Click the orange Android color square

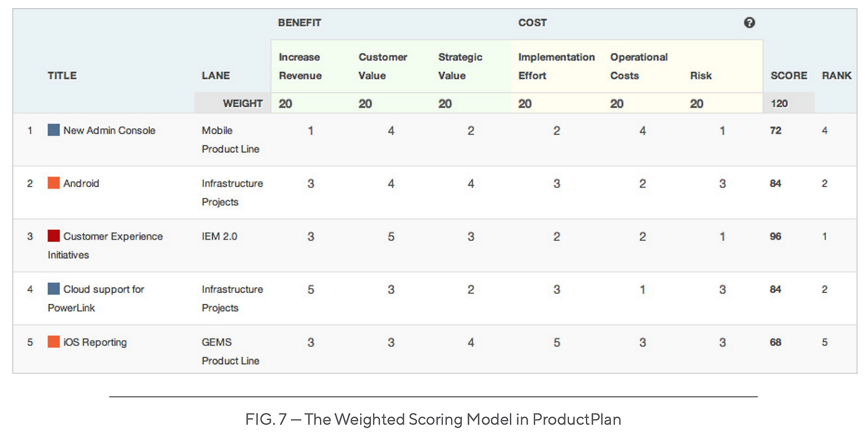coord(54,183)
